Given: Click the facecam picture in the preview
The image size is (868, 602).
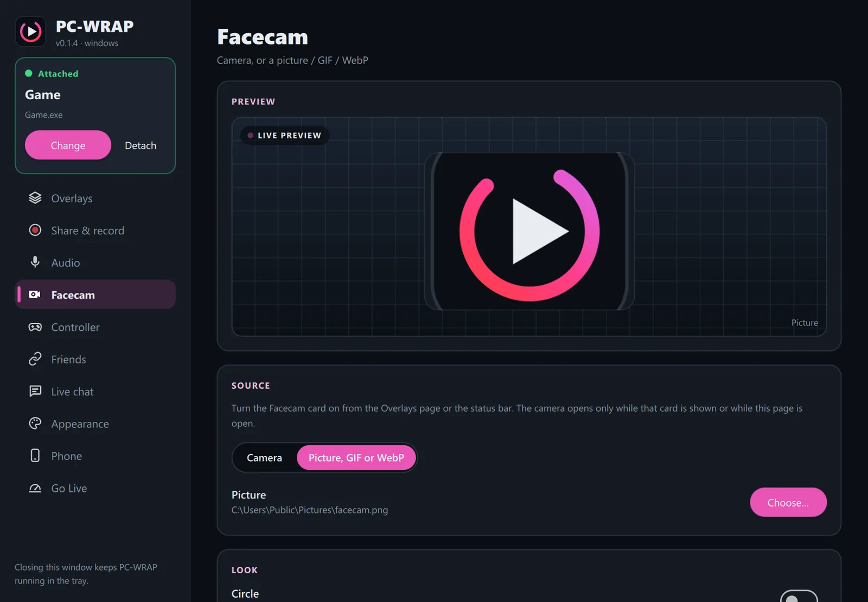Looking at the screenshot, I should (529, 232).
